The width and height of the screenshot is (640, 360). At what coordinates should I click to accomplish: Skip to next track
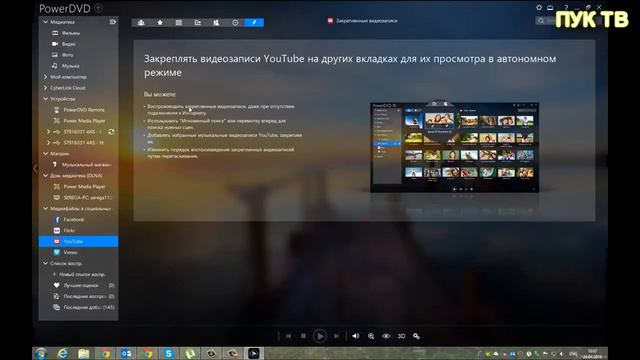[x=336, y=336]
